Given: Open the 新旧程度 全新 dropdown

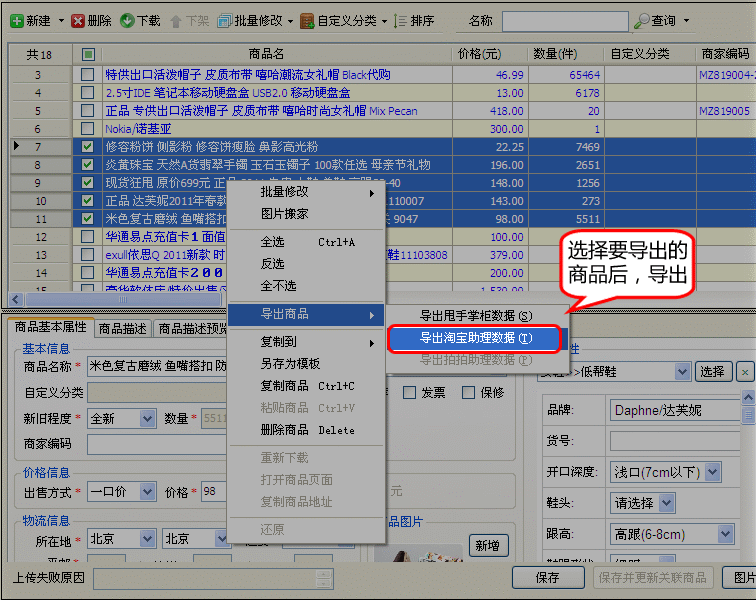Looking at the screenshot, I should pos(147,419).
